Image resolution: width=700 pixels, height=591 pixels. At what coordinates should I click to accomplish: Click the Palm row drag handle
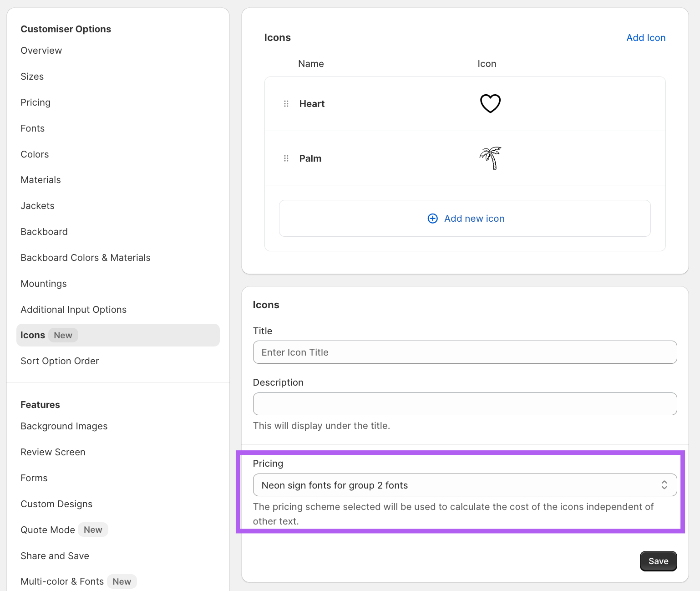[x=286, y=158]
